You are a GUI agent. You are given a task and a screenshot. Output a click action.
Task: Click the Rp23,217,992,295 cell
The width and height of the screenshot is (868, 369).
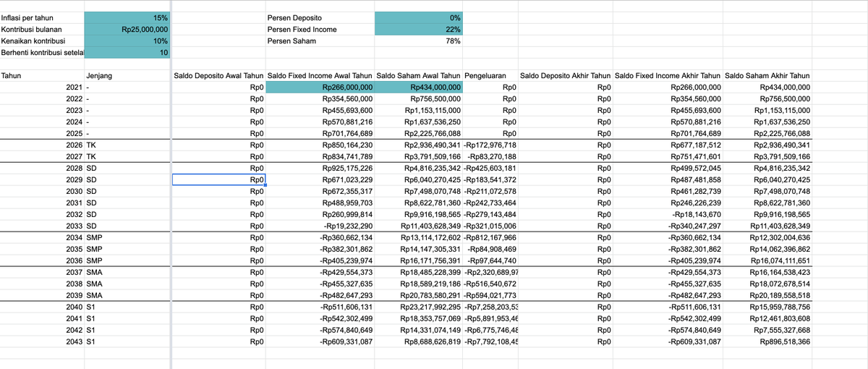419,307
